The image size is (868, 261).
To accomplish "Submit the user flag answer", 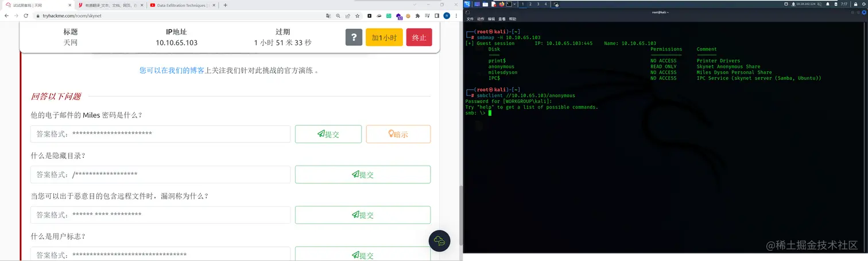I will (363, 255).
